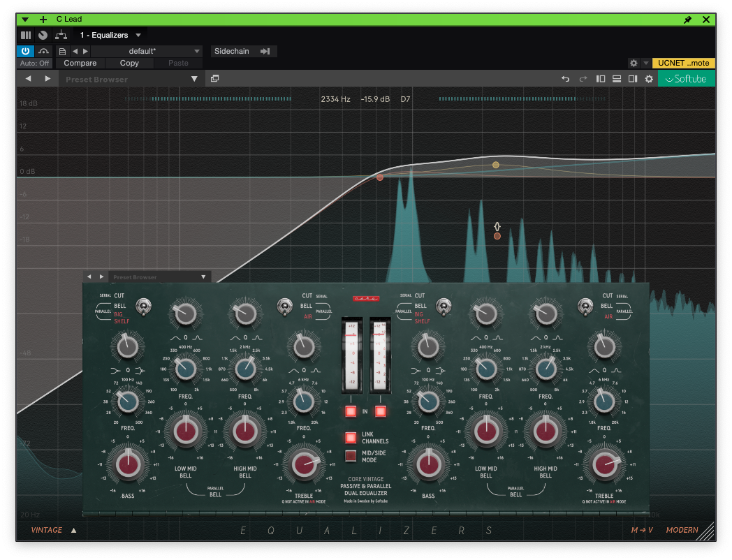Show the left side panel layout
The image size is (732, 560).
coord(601,79)
